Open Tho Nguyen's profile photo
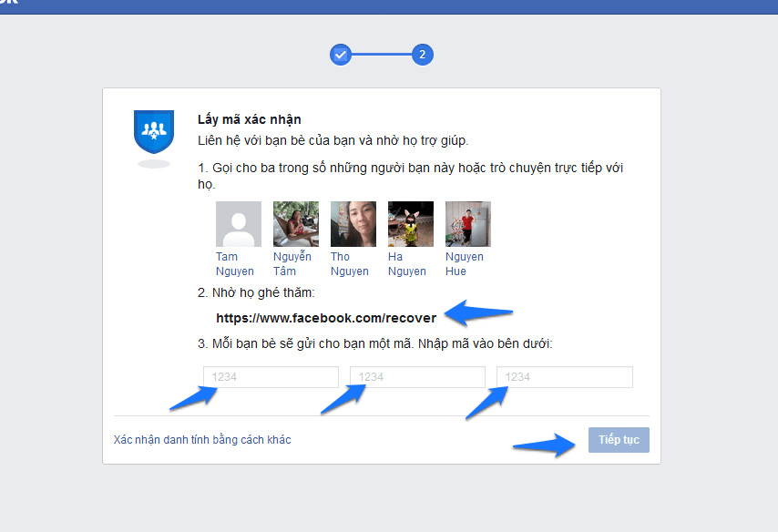The width and height of the screenshot is (778, 532). 353,224
